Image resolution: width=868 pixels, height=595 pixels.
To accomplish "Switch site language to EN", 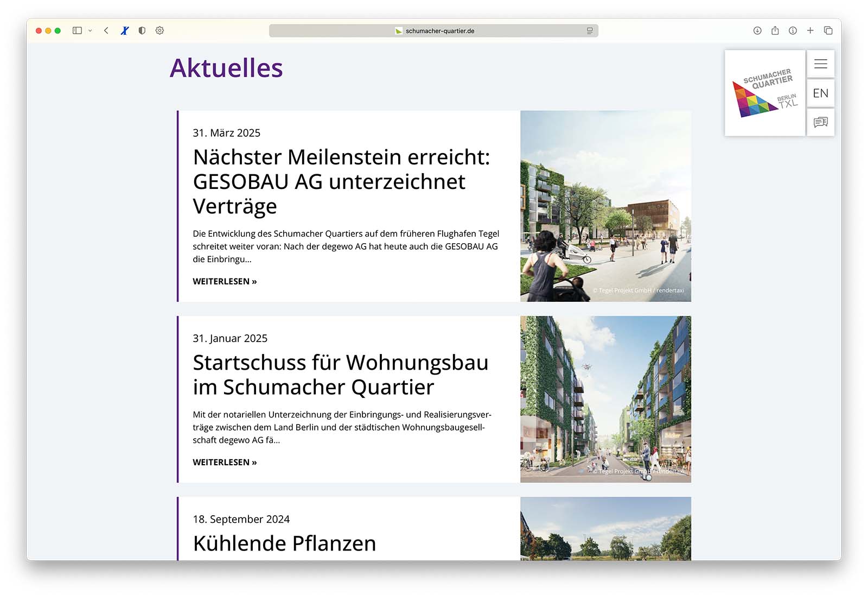I will (821, 93).
